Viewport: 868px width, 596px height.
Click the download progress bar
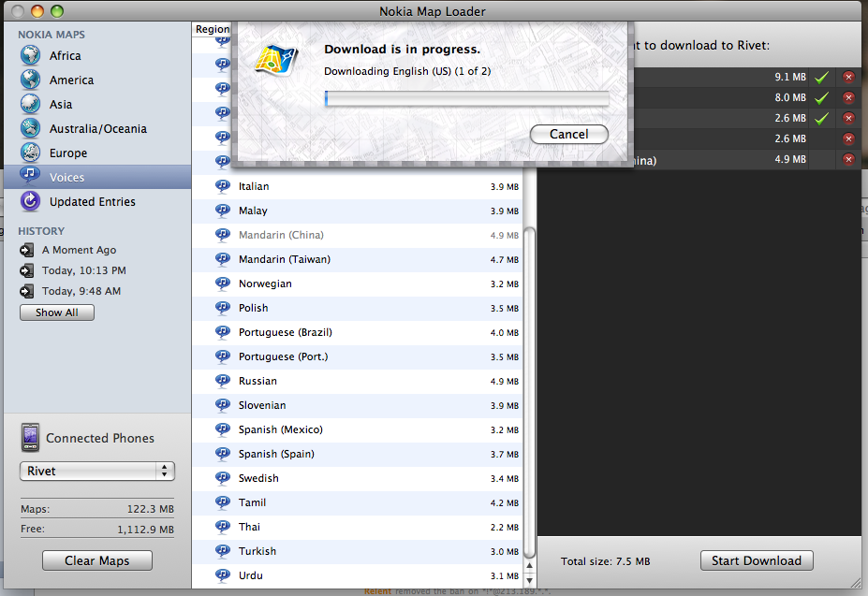467,98
